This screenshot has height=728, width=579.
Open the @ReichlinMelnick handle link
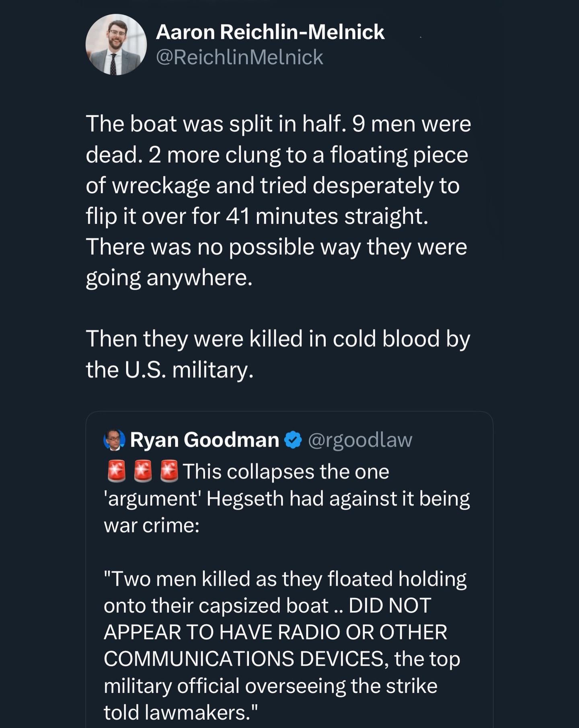pos(239,57)
